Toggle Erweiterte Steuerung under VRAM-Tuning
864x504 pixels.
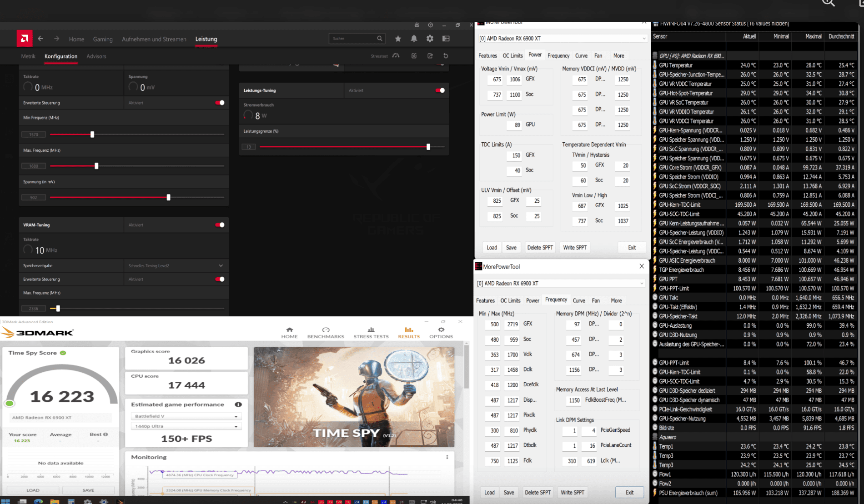point(220,279)
